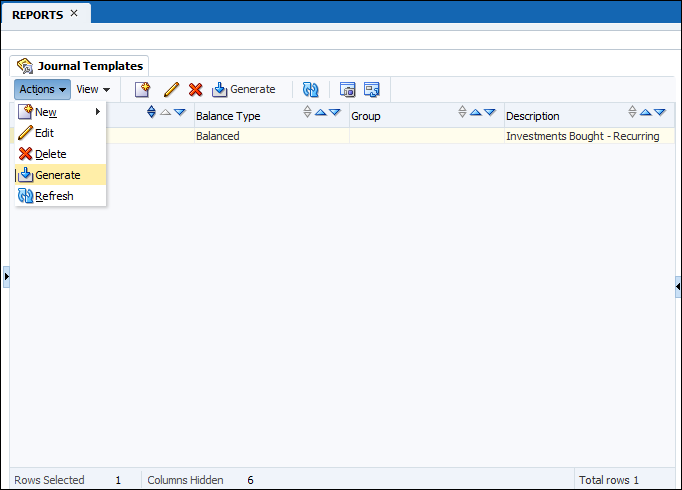The width and height of the screenshot is (682, 490).
Task: Expand the New submenu arrow
Action: [98, 112]
